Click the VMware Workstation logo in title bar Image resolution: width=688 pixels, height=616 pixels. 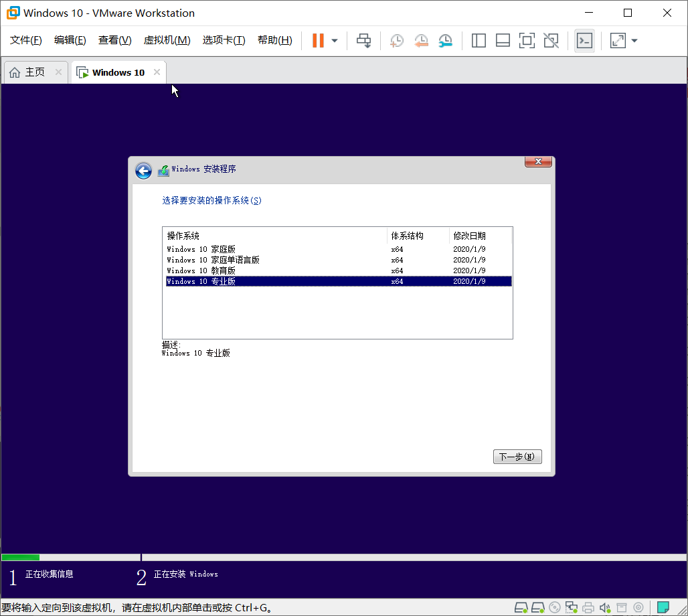coord(13,13)
